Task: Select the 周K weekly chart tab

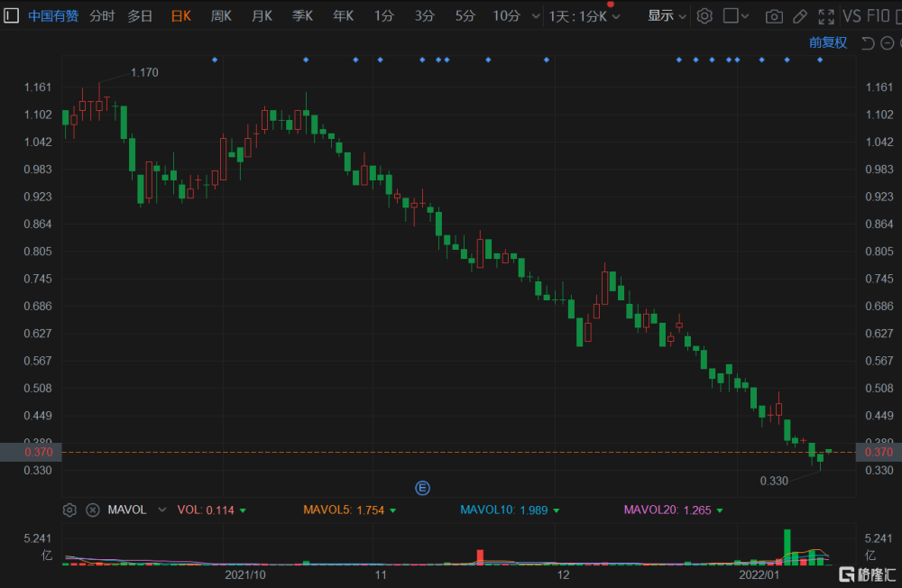Action: (221, 16)
